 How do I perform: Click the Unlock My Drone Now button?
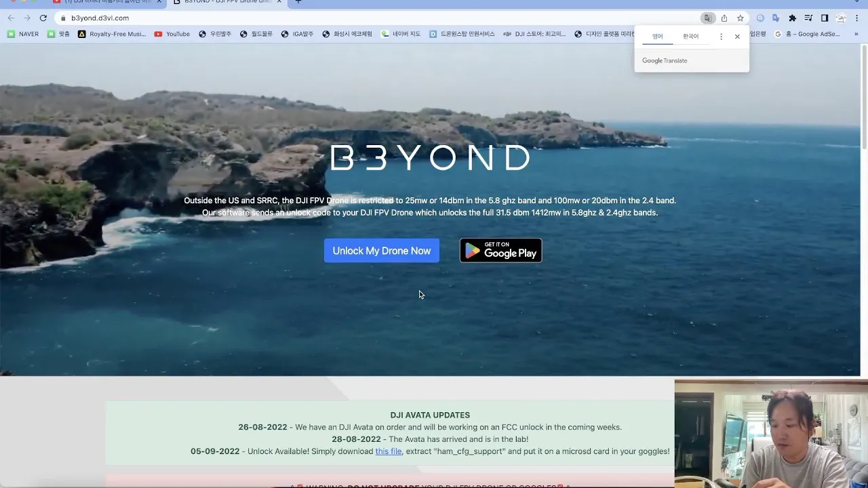382,251
